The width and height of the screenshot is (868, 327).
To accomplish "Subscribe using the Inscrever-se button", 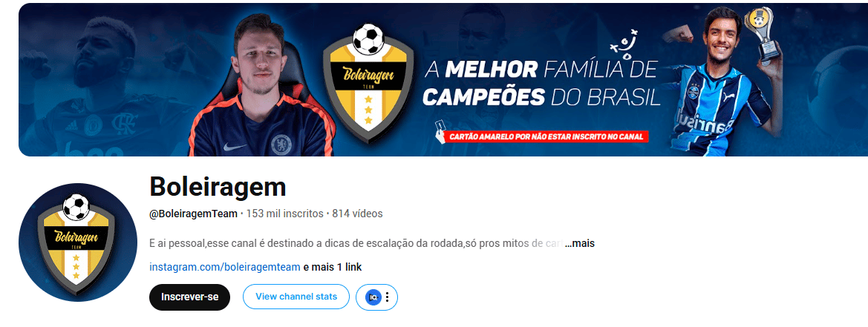I will (x=189, y=297).
